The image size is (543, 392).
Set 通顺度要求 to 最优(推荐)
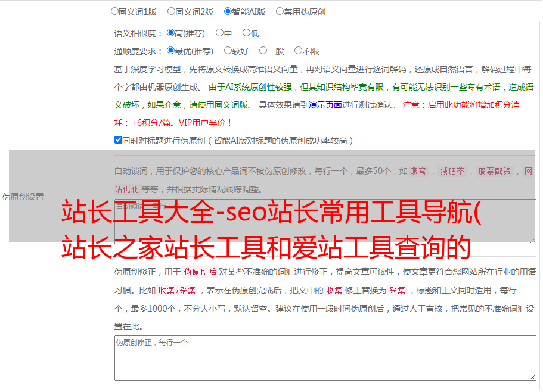click(170, 51)
